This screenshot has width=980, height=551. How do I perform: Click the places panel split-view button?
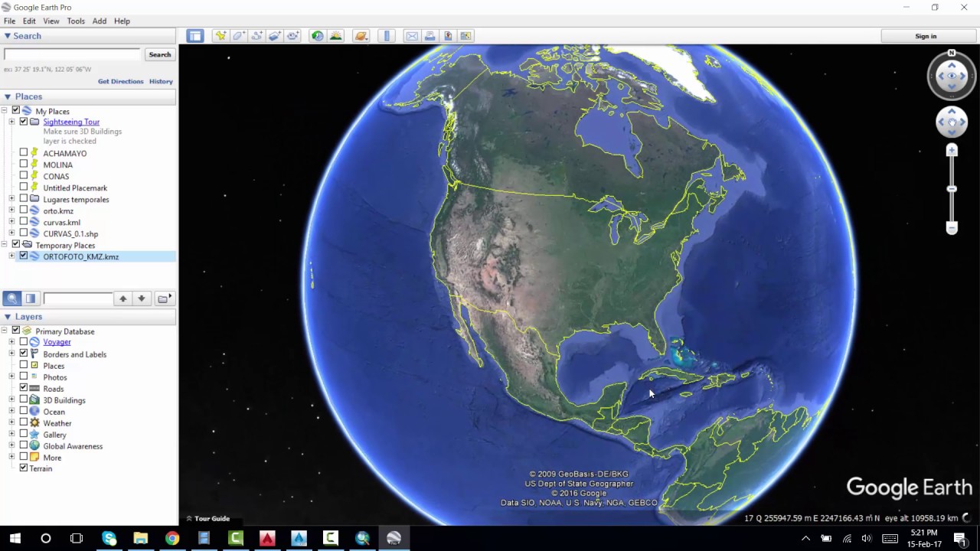tap(31, 298)
